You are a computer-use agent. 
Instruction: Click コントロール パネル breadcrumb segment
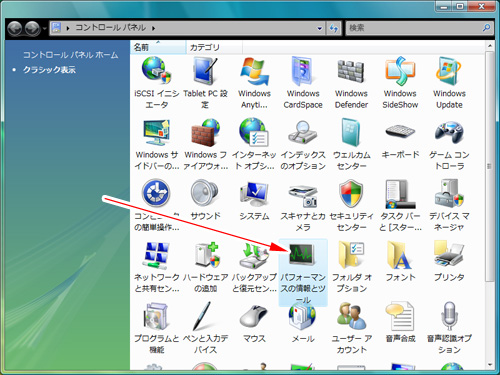click(x=110, y=28)
